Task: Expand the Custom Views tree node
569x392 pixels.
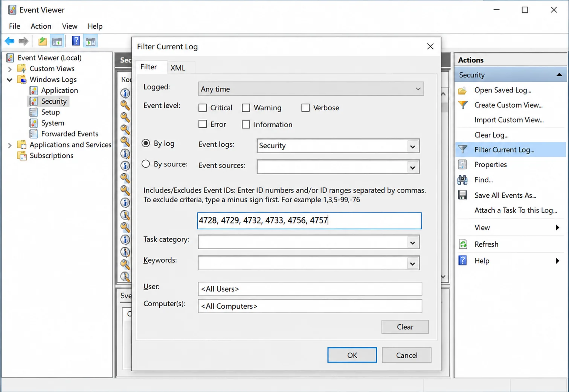Action: [10, 69]
